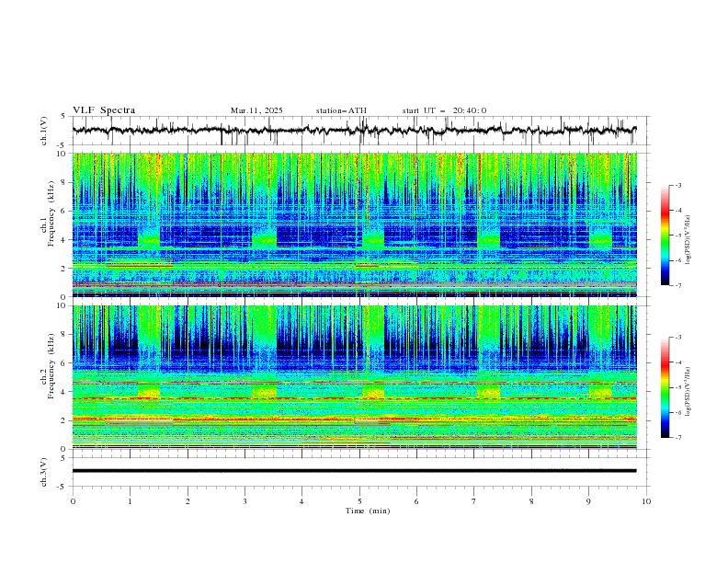Select the "station=ATH" label
Screen dimensions: 728x563
tap(341, 110)
